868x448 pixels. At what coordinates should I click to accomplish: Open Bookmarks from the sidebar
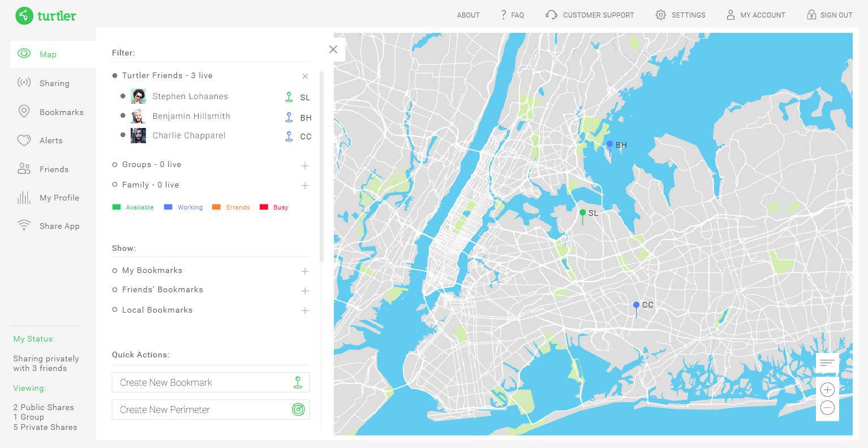coord(62,112)
